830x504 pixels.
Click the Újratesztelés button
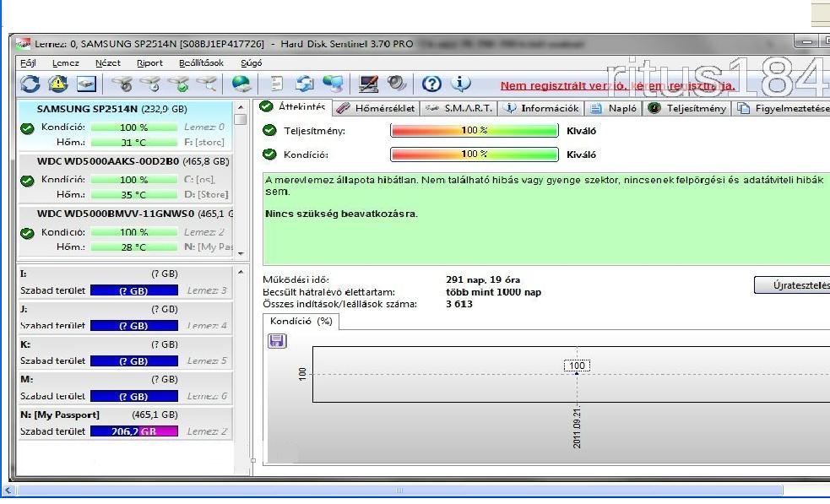(x=792, y=285)
